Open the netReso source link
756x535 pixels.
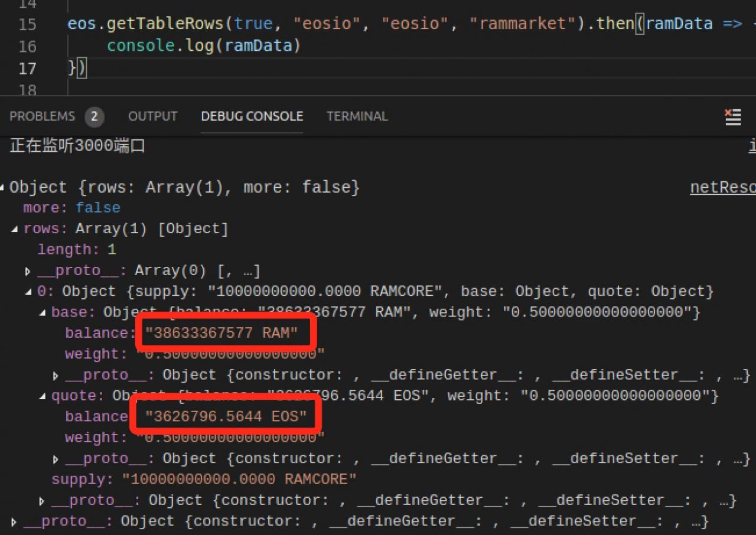pyautogui.click(x=723, y=188)
